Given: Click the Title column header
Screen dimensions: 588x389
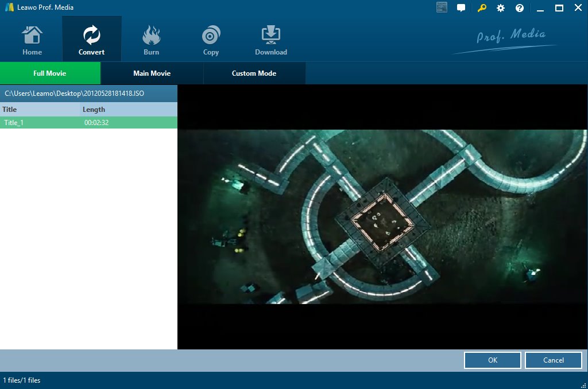Looking at the screenshot, I should tap(40, 110).
